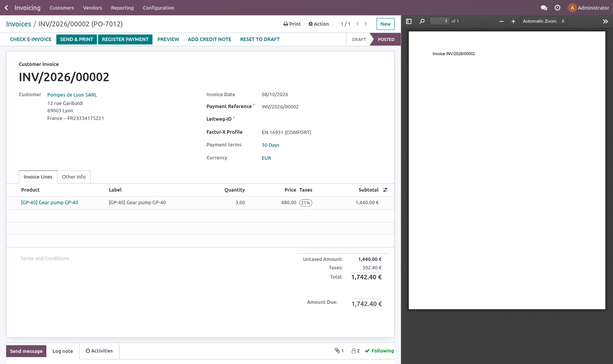Screen dimensions: 613x364
Task: View attachments paperclip counter
Action: point(339,351)
